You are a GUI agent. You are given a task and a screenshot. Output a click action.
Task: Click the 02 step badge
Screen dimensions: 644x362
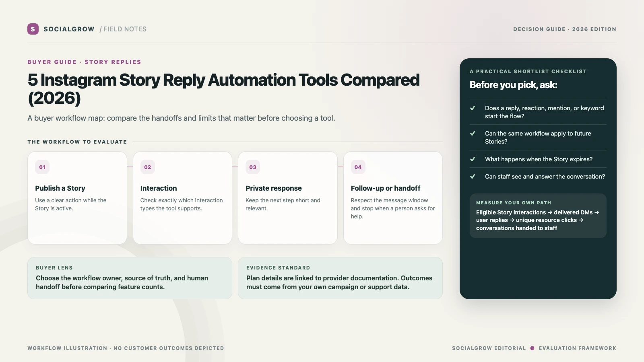pos(148,167)
